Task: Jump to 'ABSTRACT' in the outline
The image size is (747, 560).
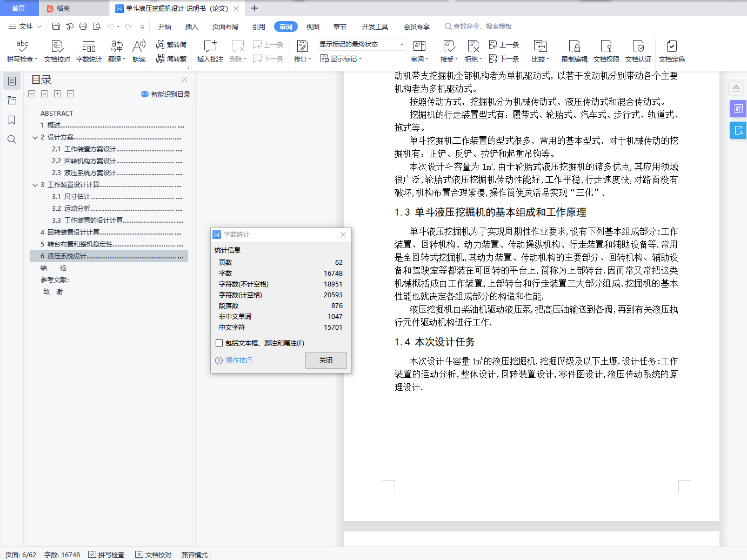Action: click(57, 114)
